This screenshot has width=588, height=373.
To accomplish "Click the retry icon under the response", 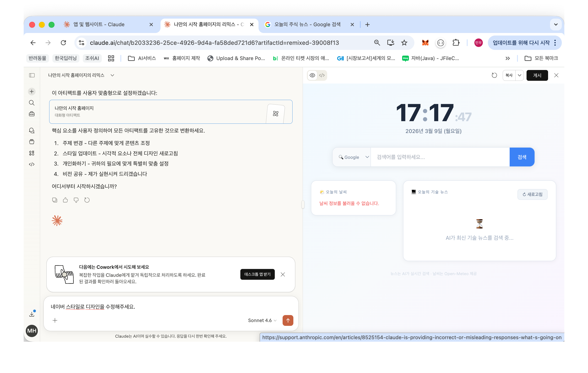I will click(x=87, y=200).
